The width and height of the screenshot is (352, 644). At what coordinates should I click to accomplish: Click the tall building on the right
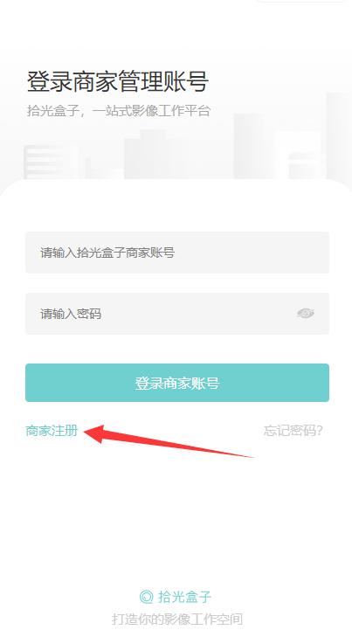pyautogui.click(x=339, y=135)
